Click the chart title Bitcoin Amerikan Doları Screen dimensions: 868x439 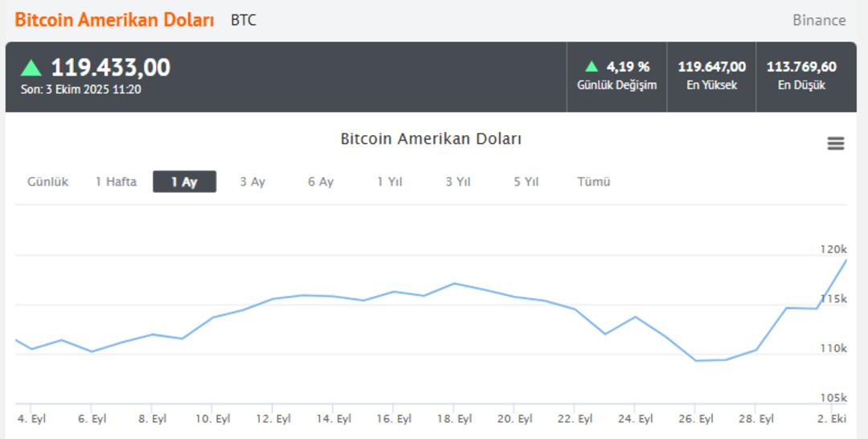pos(431,138)
